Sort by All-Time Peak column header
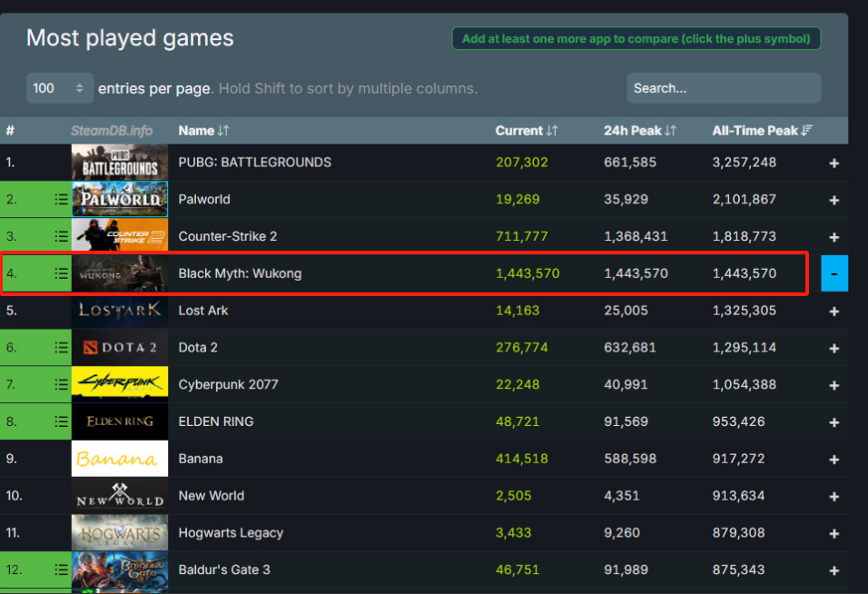This screenshot has height=594, width=868. [x=762, y=131]
